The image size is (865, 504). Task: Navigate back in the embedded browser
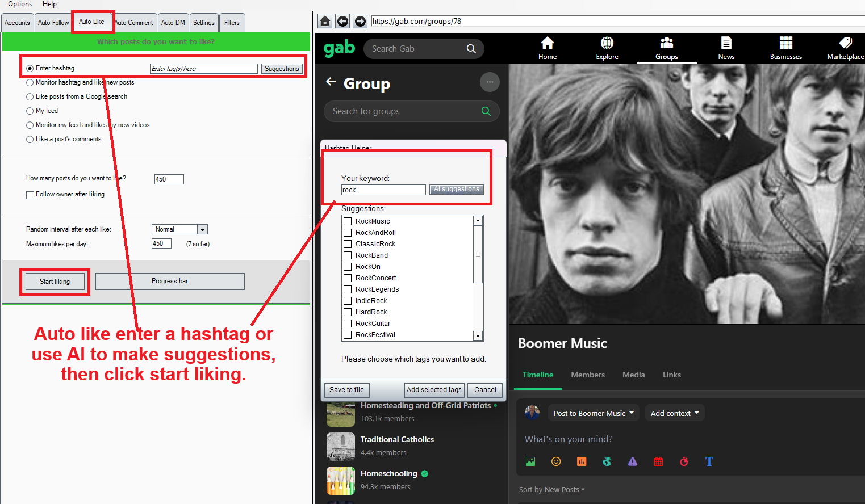click(342, 22)
